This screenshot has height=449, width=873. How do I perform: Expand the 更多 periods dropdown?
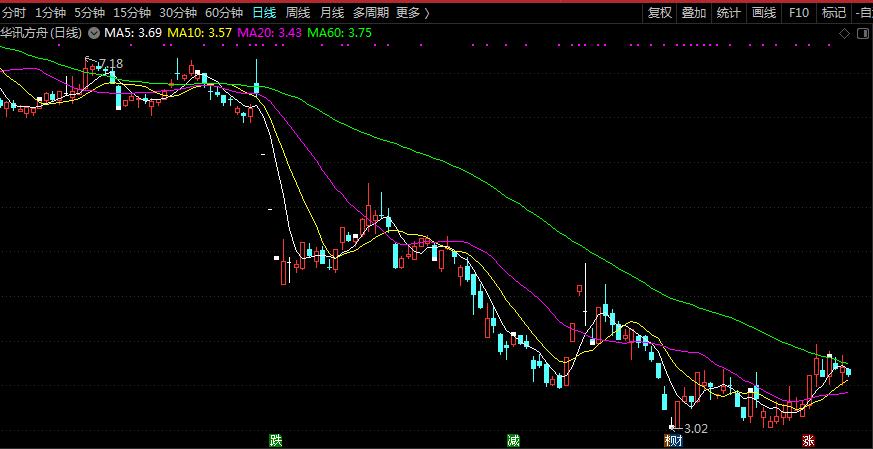413,13
